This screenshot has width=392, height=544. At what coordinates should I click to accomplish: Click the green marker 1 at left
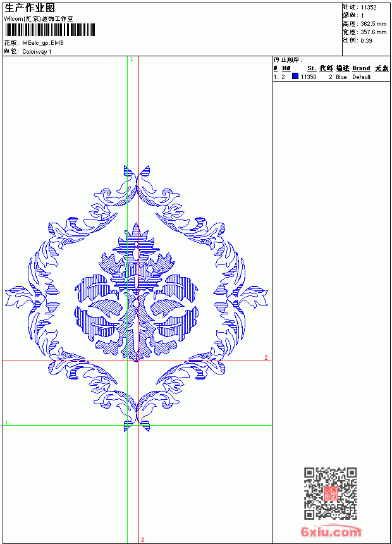[x=6, y=423]
